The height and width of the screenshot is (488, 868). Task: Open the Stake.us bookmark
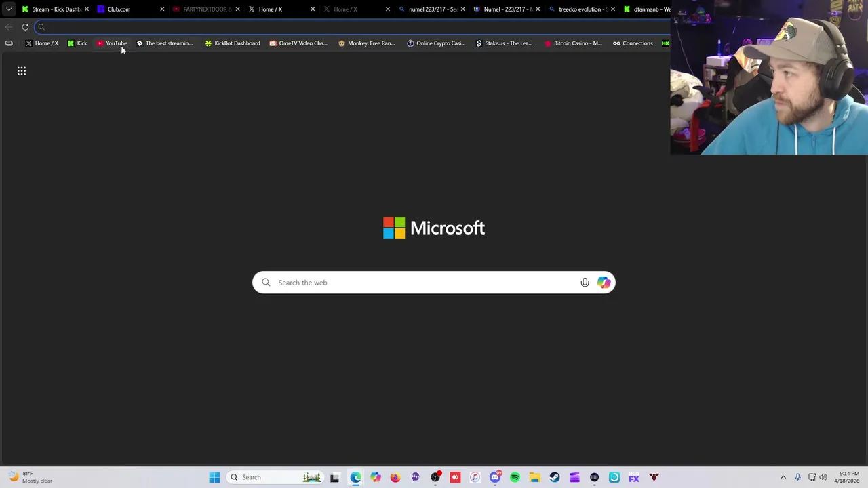[x=504, y=43]
